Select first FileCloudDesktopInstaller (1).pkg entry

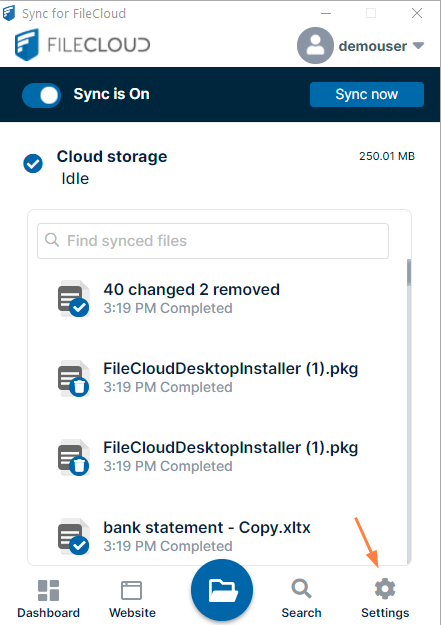click(217, 377)
